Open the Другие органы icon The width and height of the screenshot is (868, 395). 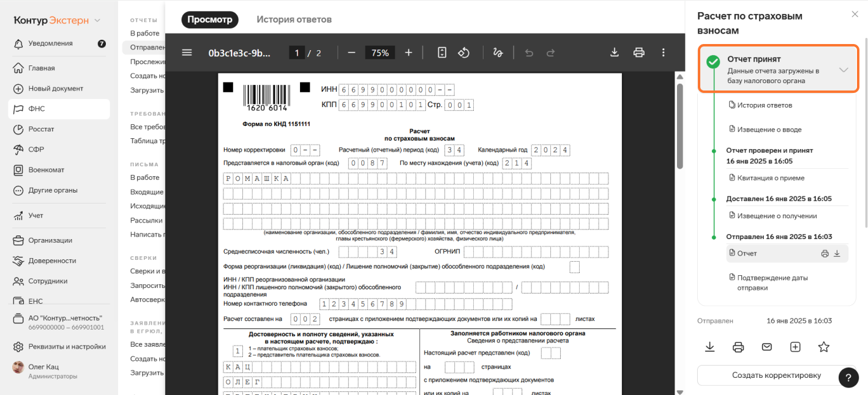(18, 190)
